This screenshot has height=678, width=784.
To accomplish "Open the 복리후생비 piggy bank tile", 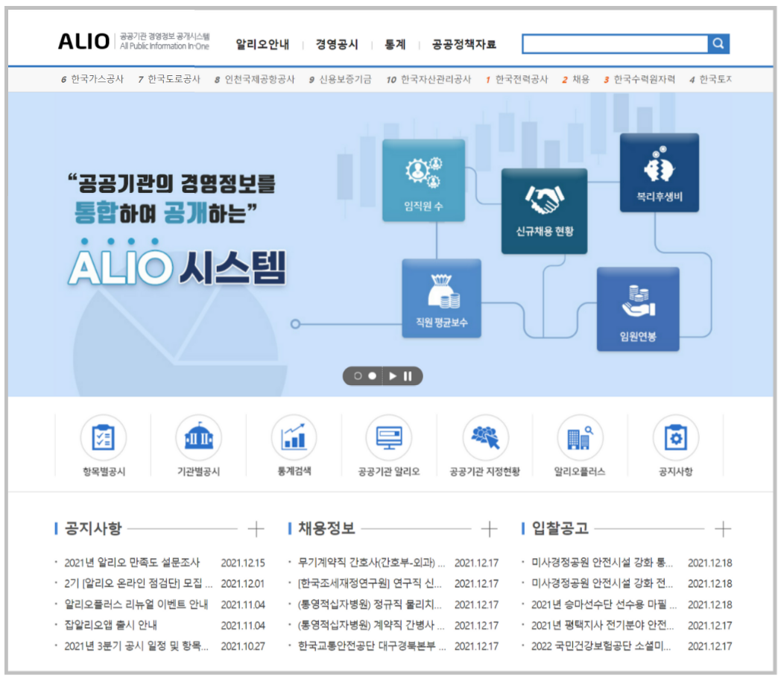I will [659, 173].
